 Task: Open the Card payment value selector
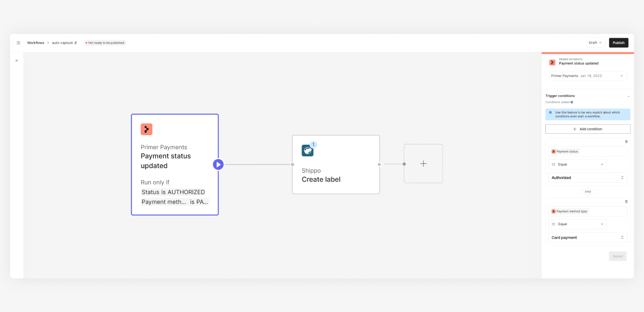(x=588, y=237)
